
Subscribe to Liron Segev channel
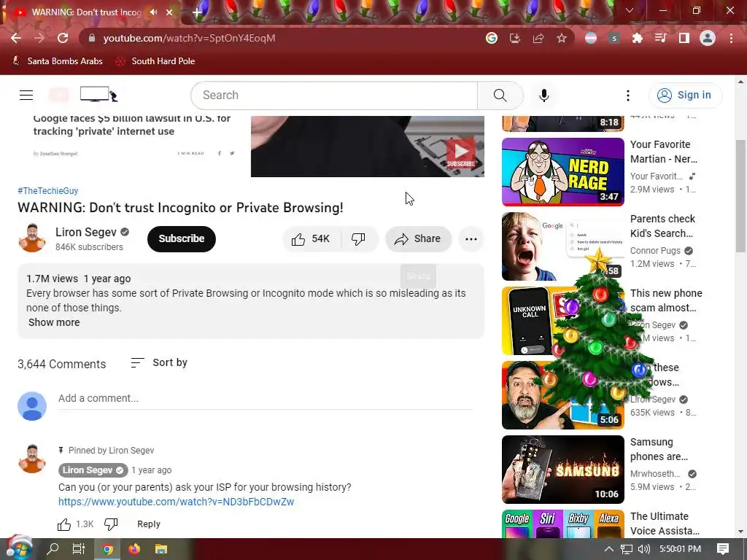[182, 239]
